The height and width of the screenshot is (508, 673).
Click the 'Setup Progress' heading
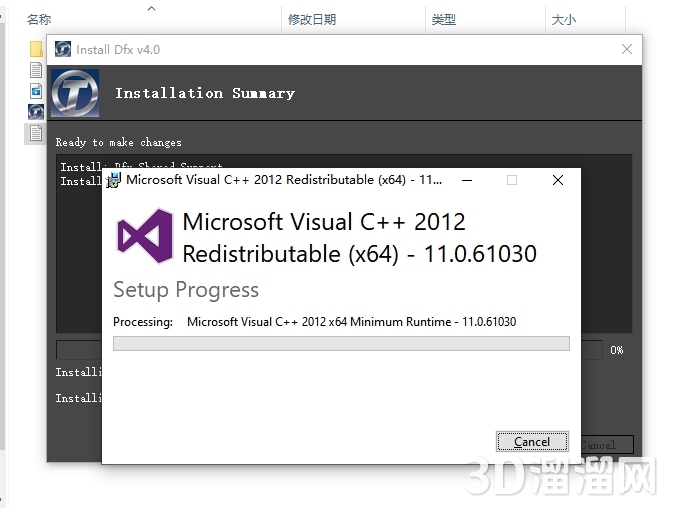(186, 290)
